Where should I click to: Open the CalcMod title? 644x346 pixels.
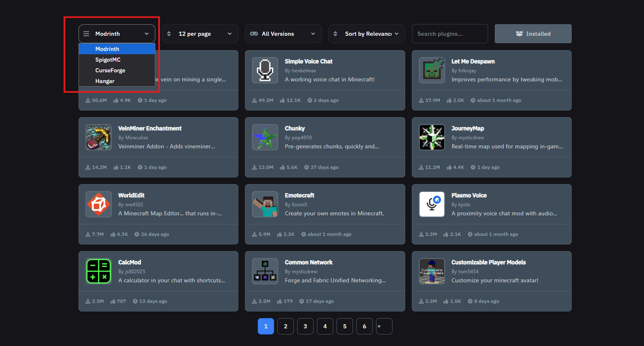(x=129, y=262)
